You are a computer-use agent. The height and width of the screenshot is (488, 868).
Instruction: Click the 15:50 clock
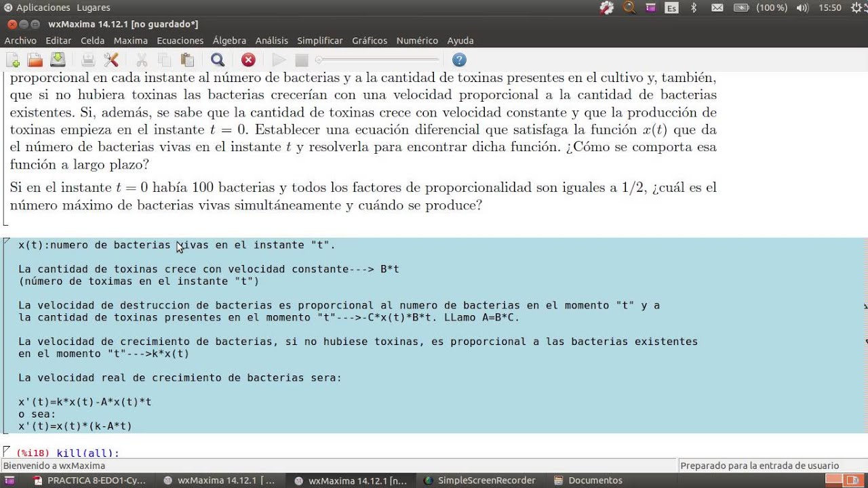click(x=829, y=8)
